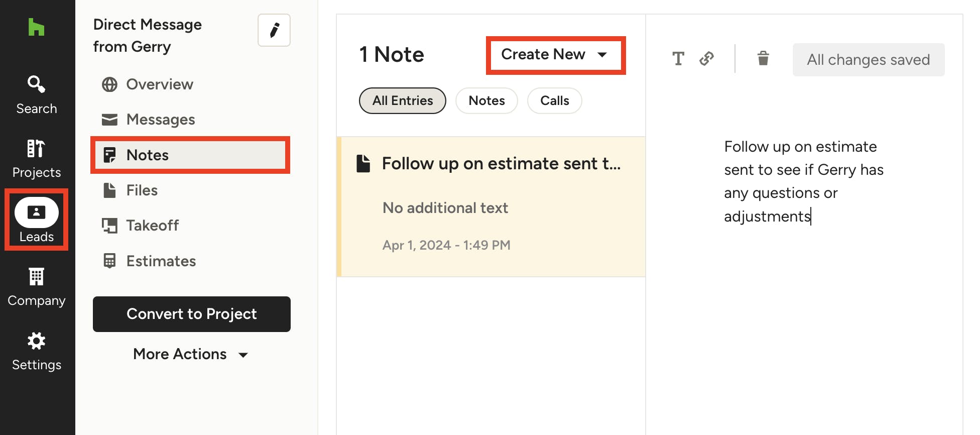Open the Company section
This screenshot has height=435, width=980.
click(x=36, y=286)
